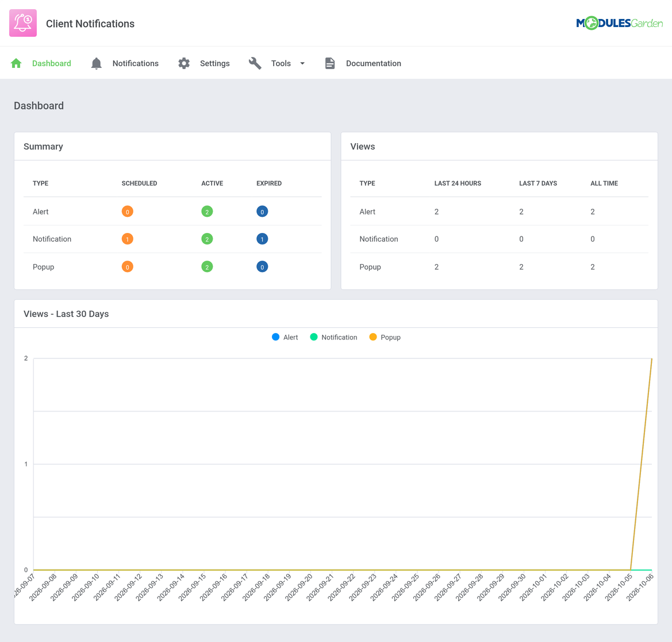672x642 pixels.
Task: Click the bell Notifications icon
Action: pyautogui.click(x=97, y=63)
